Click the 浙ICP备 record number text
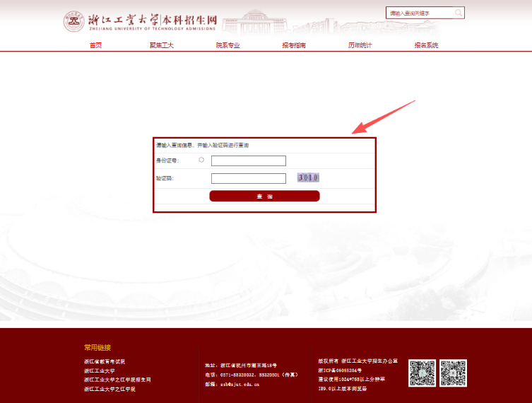Viewport: 532px width, 403px height. 340,370
